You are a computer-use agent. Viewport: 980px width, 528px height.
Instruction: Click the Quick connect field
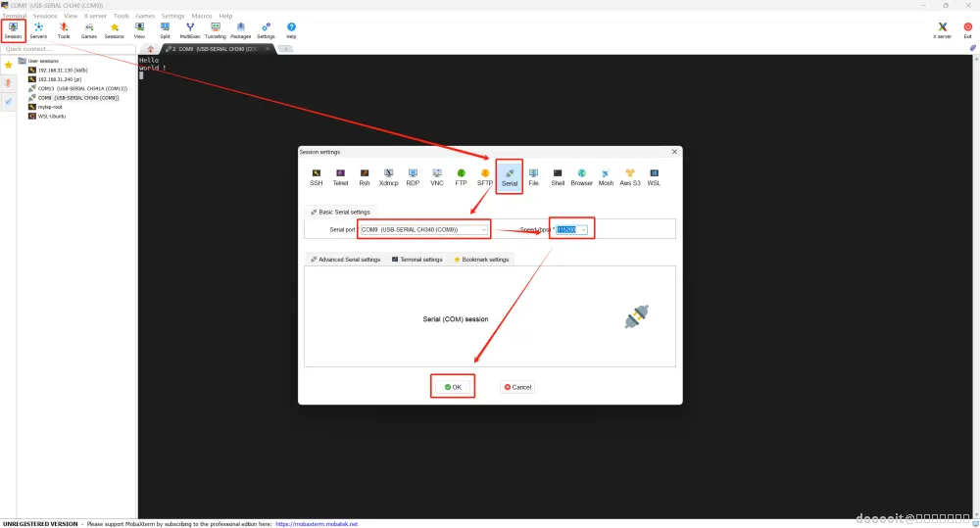click(69, 49)
